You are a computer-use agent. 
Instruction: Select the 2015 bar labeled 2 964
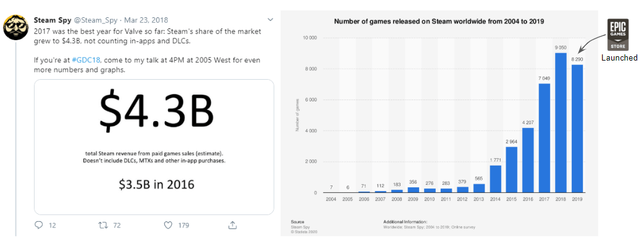click(x=511, y=169)
